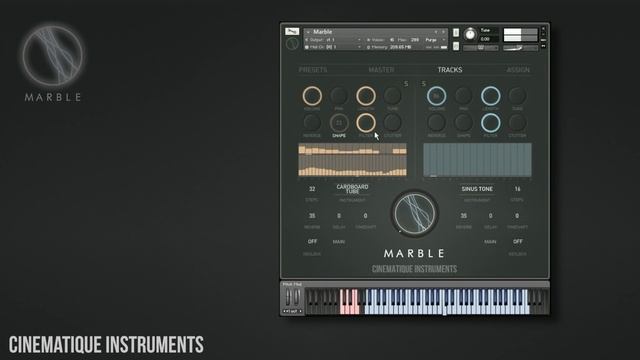Shift keyboard octave up with the right arrow
The height and width of the screenshot is (360, 640).
pos(300,311)
